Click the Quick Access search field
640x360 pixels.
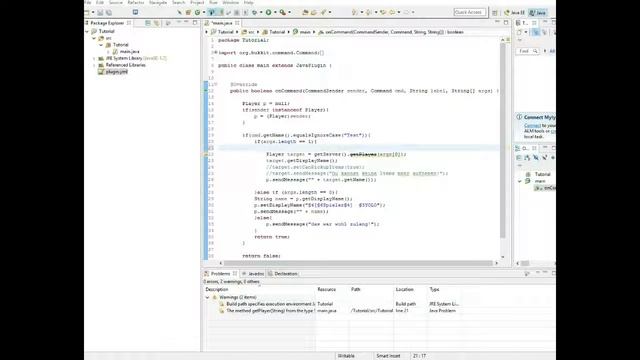click(470, 12)
